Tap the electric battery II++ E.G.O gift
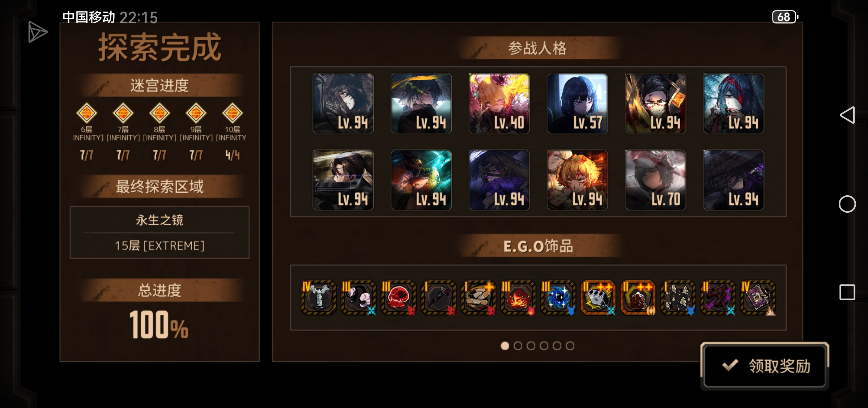The width and height of the screenshot is (868, 408). [x=598, y=297]
